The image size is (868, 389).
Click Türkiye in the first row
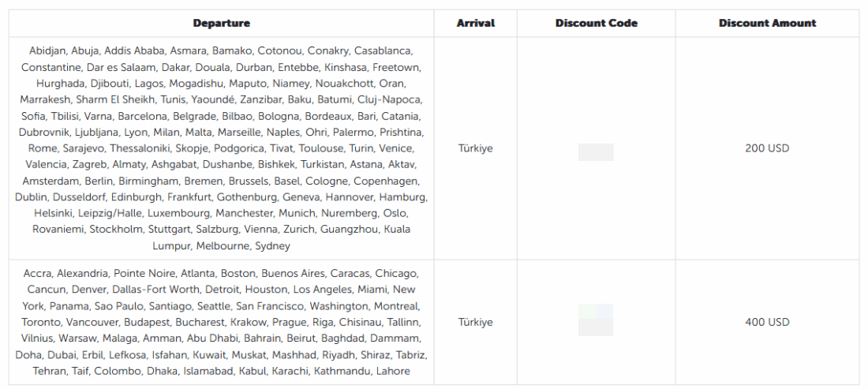tap(476, 148)
